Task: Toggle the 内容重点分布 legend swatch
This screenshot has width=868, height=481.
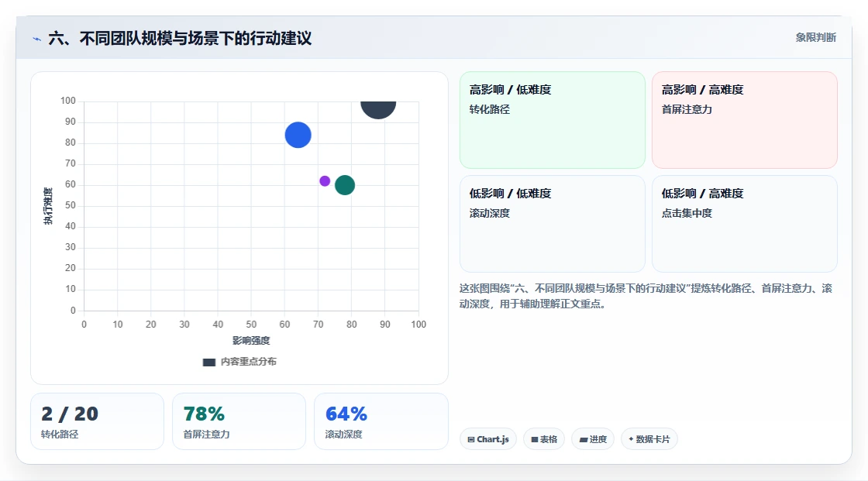Action: [208, 362]
